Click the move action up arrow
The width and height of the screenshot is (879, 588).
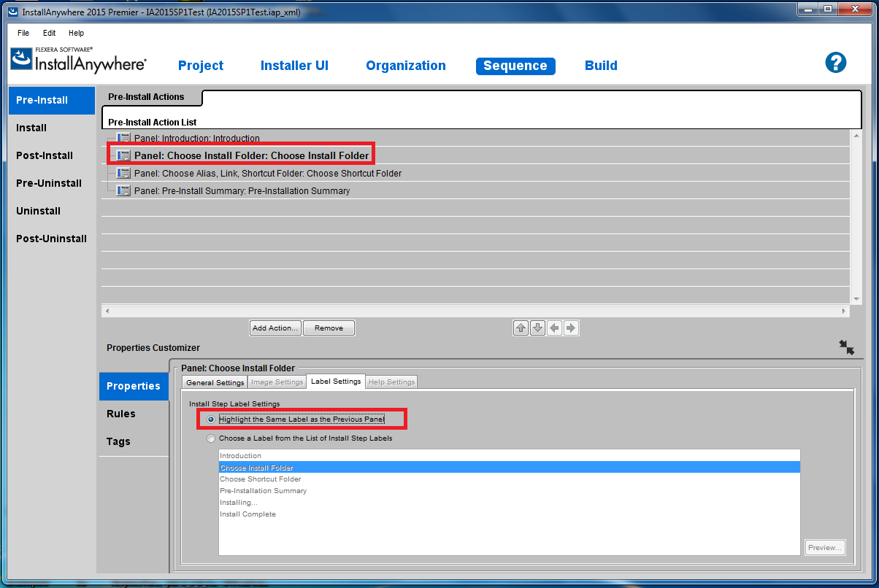(x=521, y=328)
